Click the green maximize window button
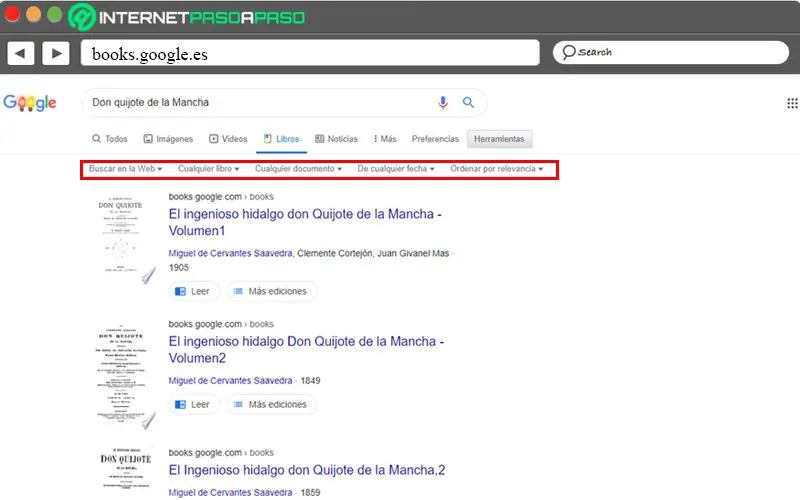 tap(55, 14)
